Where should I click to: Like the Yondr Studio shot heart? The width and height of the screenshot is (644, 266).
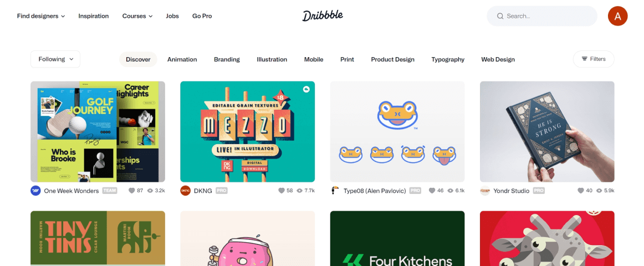coord(581,191)
